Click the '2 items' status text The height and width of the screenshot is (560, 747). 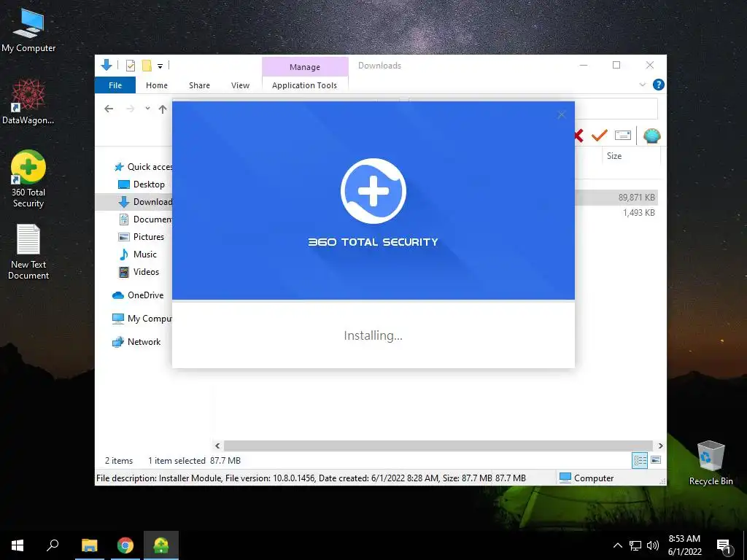point(119,461)
